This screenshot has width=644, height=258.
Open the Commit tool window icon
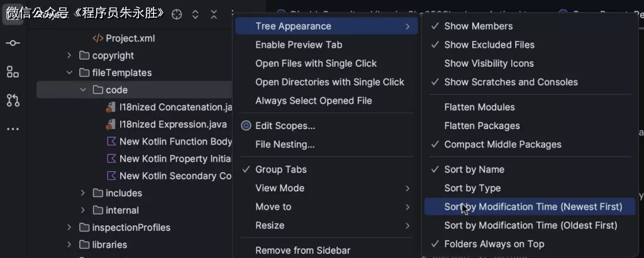point(13,43)
